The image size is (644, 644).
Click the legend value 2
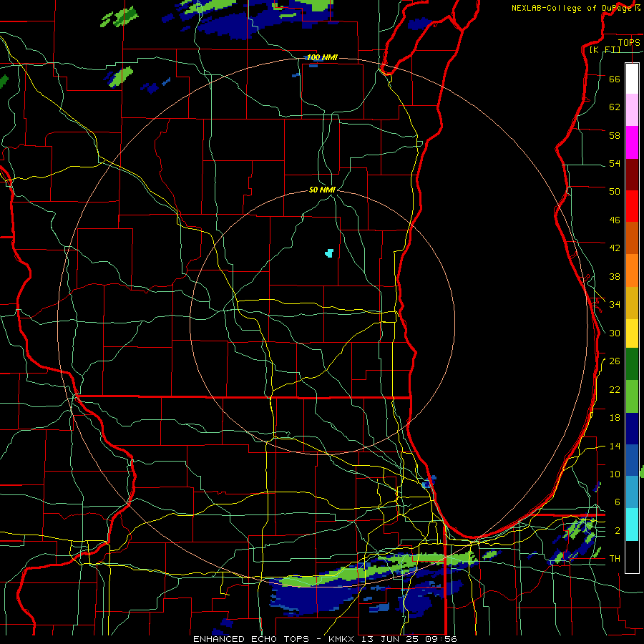[x=617, y=531]
